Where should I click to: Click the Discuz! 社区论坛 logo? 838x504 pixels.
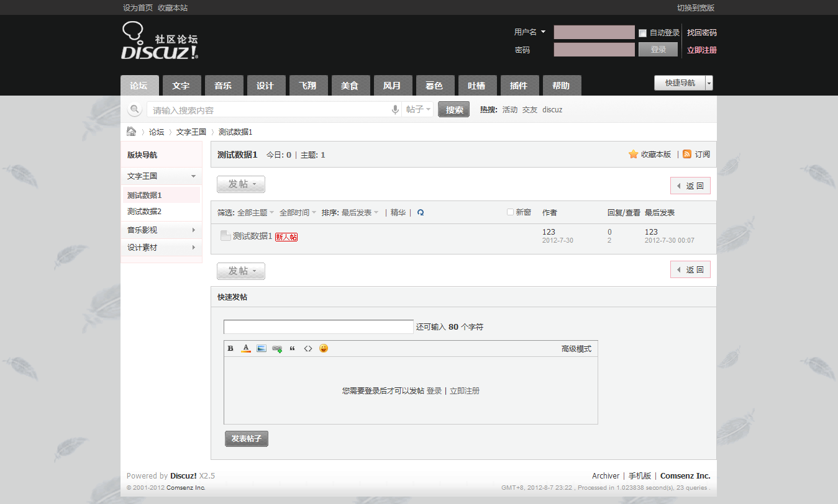point(160,40)
